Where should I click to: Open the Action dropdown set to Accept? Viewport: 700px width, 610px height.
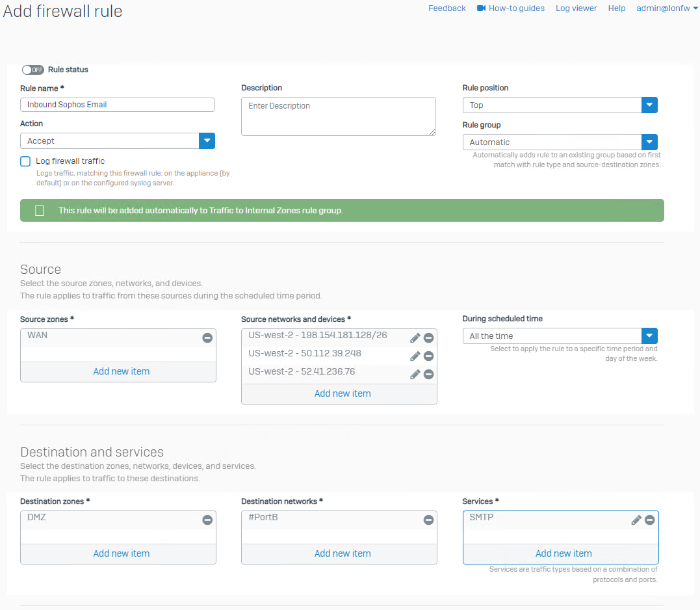tap(117, 141)
